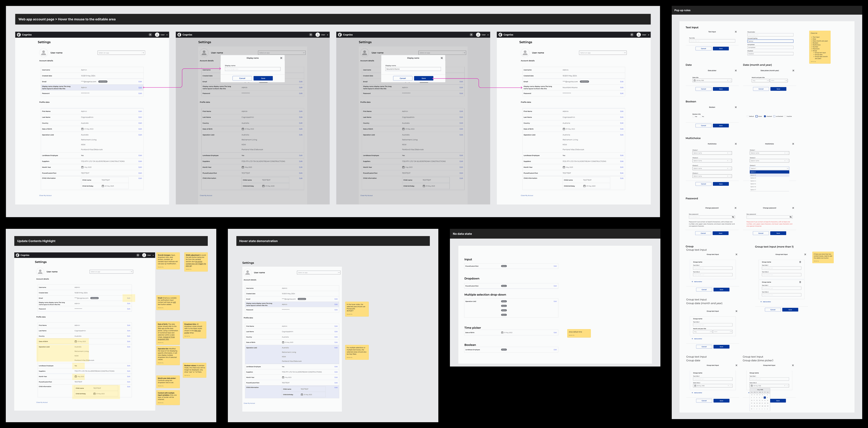Click the Default state checkbox sample
The width and height of the screenshot is (868, 428).
click(x=748, y=116)
